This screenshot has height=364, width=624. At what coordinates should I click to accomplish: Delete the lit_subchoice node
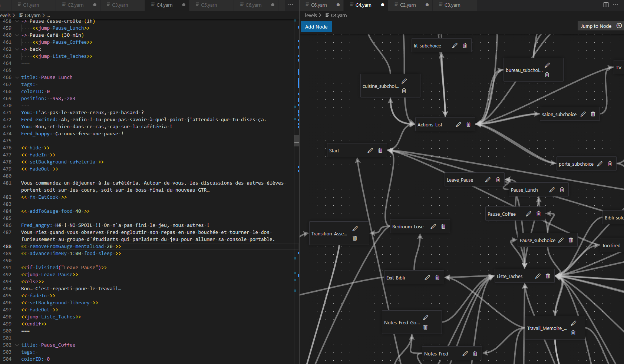pos(465,46)
